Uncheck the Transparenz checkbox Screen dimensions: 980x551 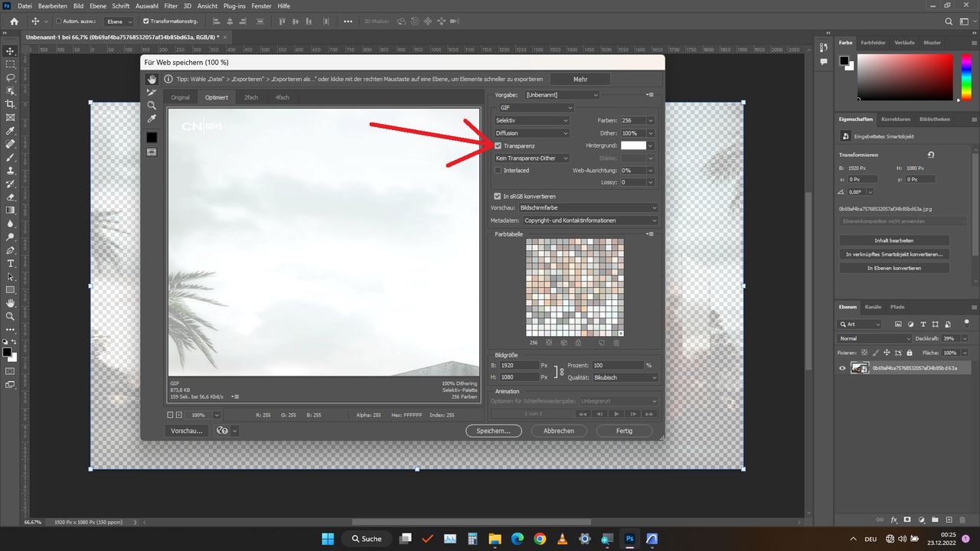[498, 145]
